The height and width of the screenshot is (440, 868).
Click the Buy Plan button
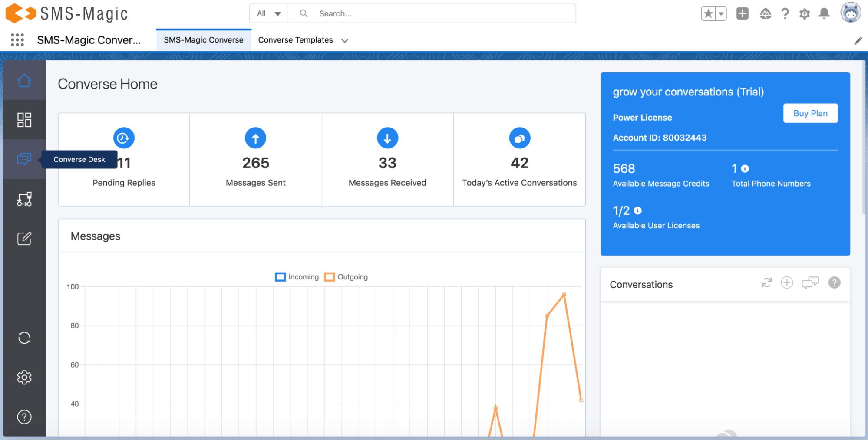point(810,113)
